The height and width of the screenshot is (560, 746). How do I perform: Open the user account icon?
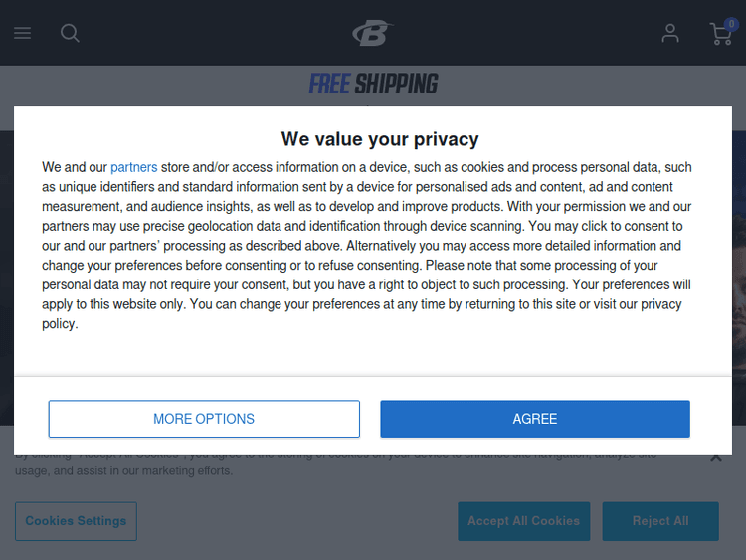(670, 33)
